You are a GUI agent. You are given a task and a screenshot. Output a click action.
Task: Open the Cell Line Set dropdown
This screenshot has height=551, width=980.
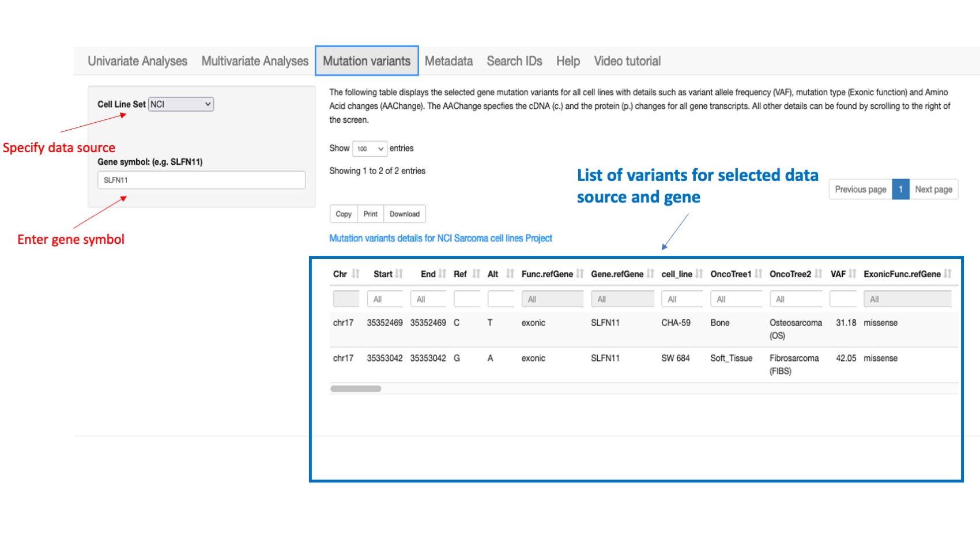click(x=180, y=104)
